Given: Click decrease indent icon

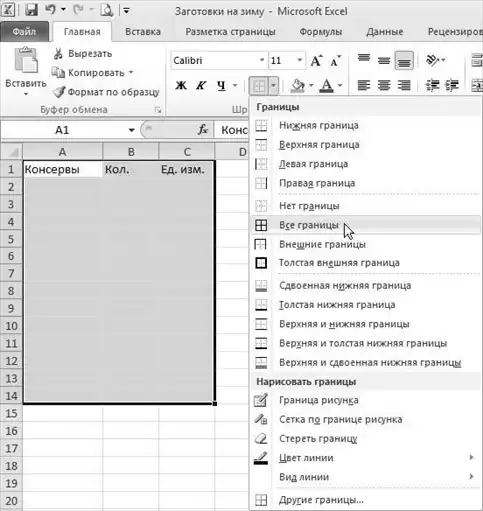Looking at the screenshot, I should (x=432, y=85).
